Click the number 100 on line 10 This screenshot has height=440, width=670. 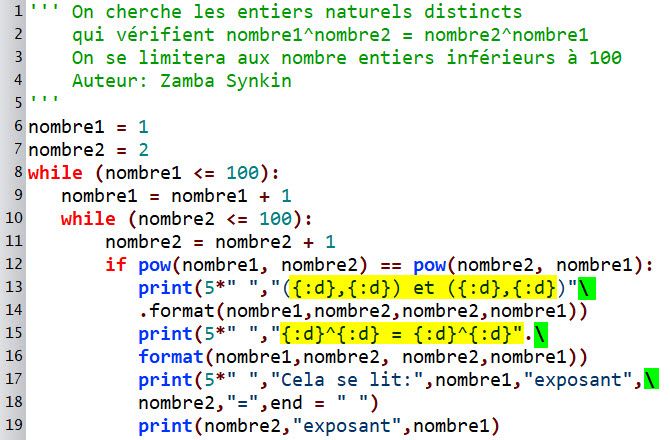(x=276, y=220)
